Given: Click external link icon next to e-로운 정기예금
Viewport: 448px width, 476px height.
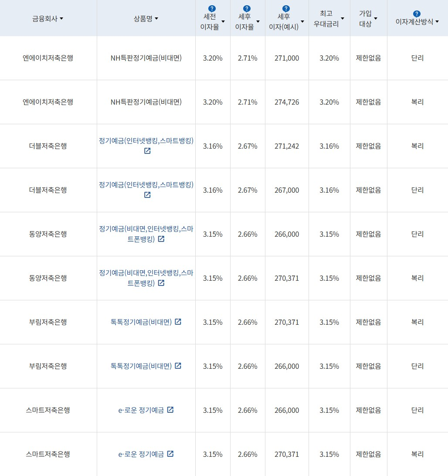Looking at the screenshot, I should (x=170, y=410).
